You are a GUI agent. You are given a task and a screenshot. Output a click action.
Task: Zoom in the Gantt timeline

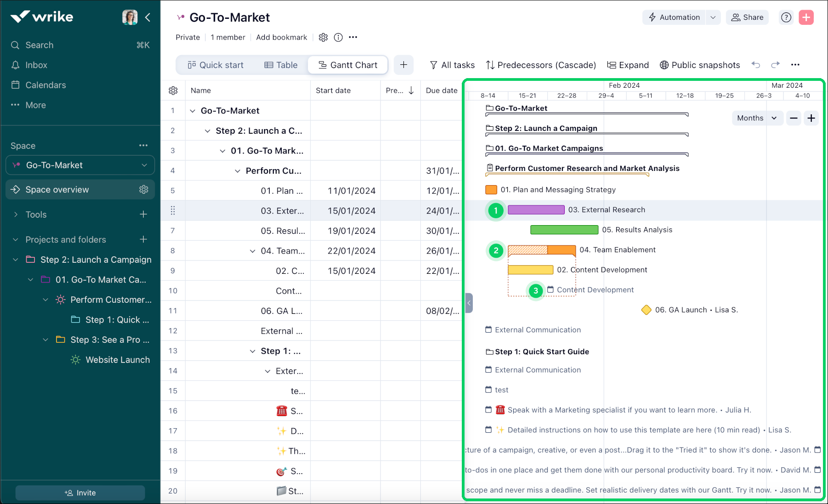pos(811,118)
